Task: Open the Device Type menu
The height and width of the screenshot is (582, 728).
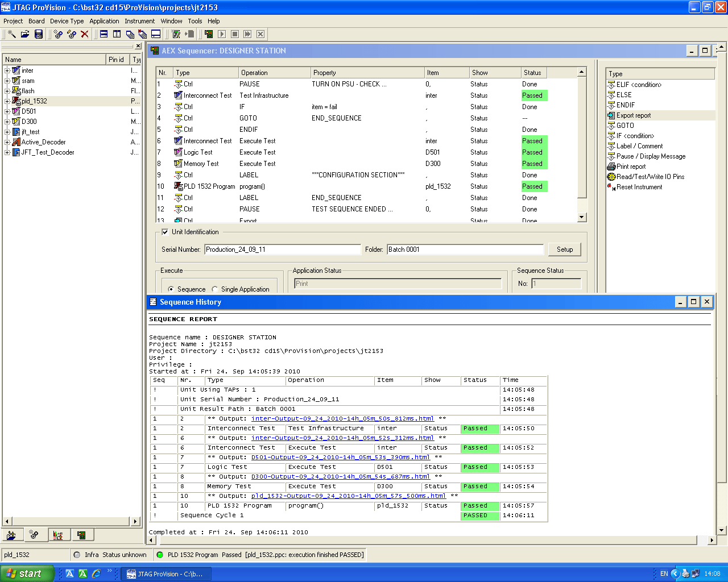Action: (x=67, y=21)
